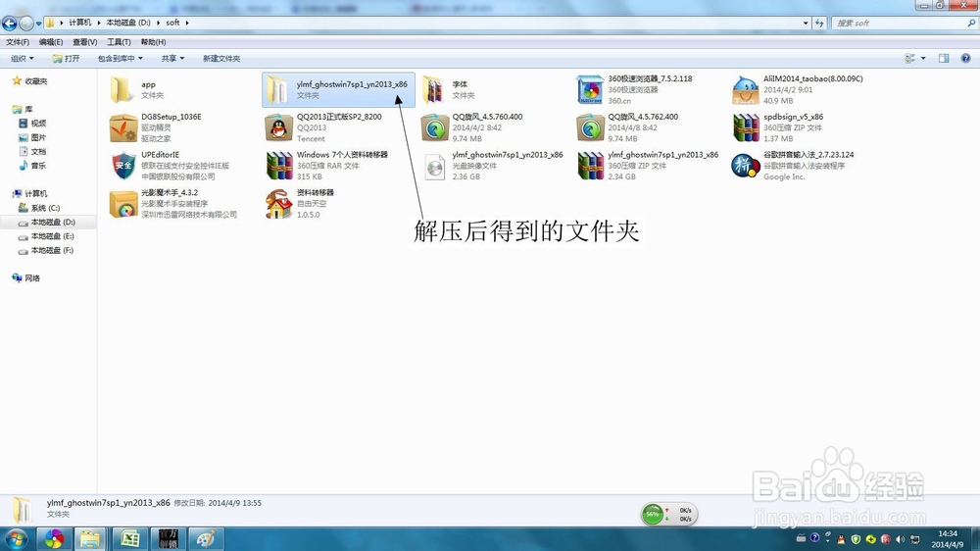Click the 新建文件夹 button
This screenshot has height=551, width=980.
point(221,58)
